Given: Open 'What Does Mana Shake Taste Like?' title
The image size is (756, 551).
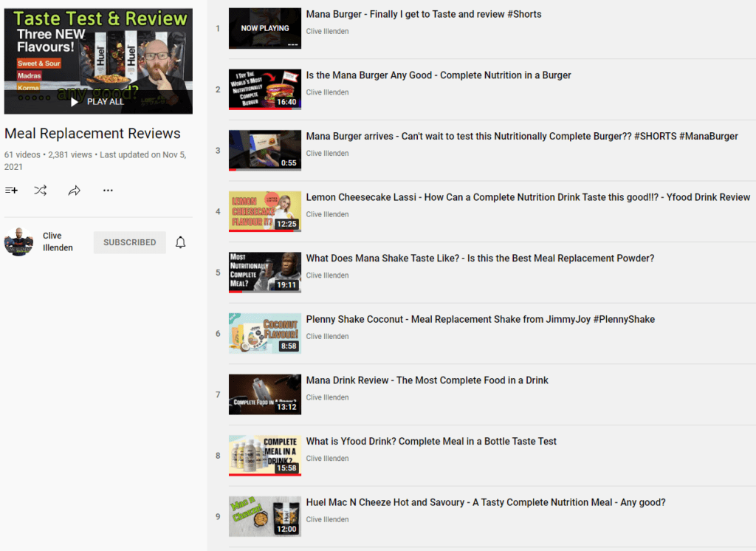Looking at the screenshot, I should click(480, 259).
